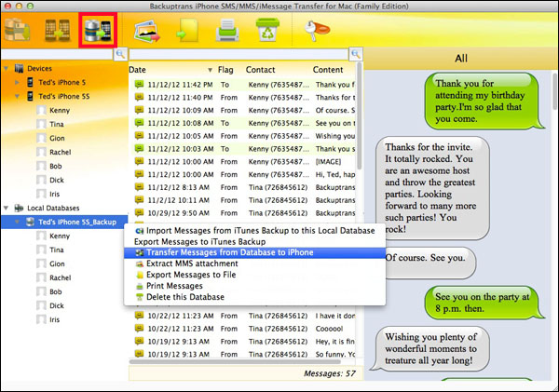
Task: Select the 11/2/12 10:11 AM message row
Action: pos(244,200)
